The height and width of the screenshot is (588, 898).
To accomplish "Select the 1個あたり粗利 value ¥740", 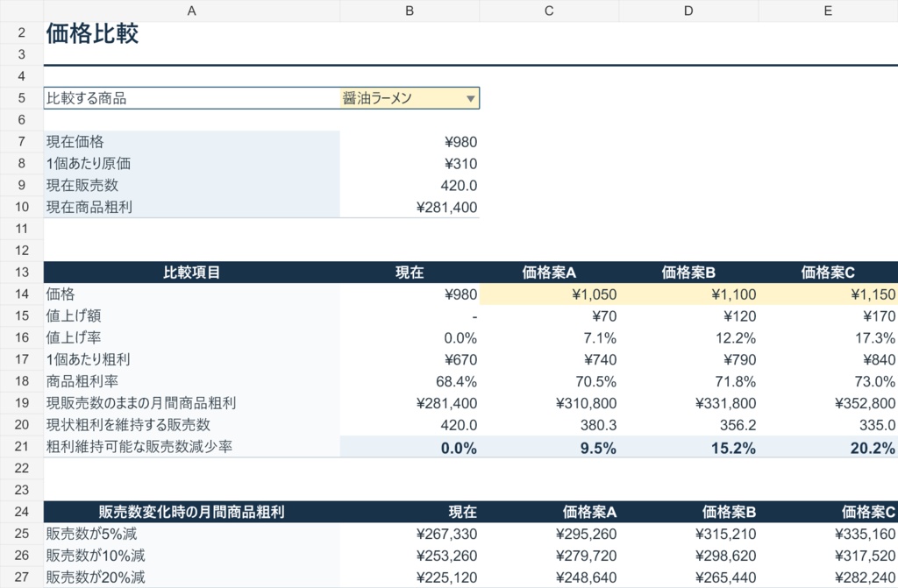I will [549, 359].
